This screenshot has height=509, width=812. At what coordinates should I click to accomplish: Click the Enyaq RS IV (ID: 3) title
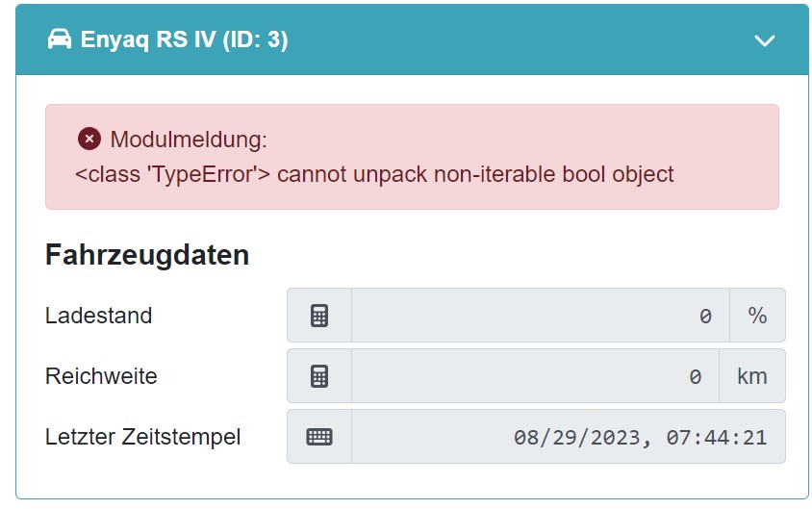pos(185,39)
